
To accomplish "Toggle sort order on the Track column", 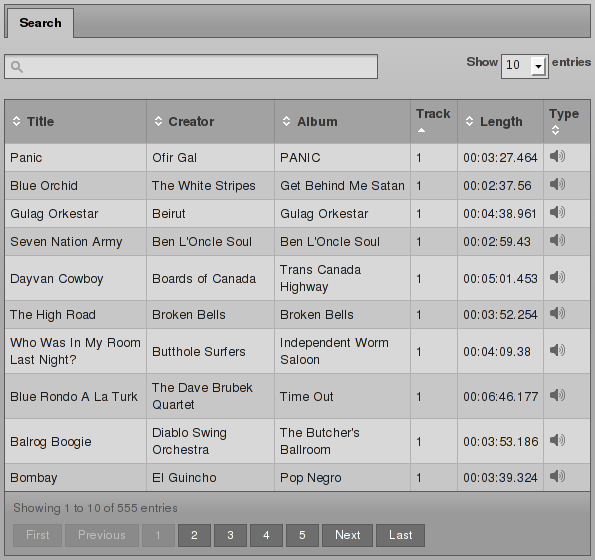I will (434, 122).
